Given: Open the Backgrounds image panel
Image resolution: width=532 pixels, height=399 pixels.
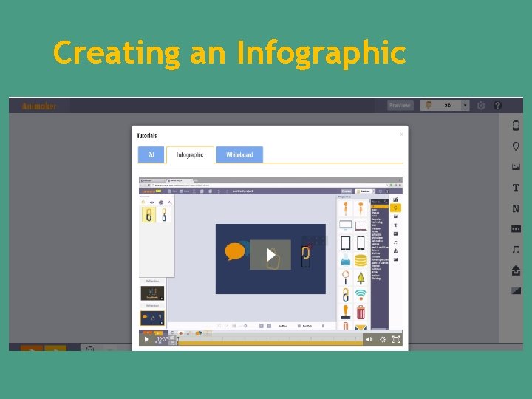Looking at the screenshot, I should click(516, 167).
